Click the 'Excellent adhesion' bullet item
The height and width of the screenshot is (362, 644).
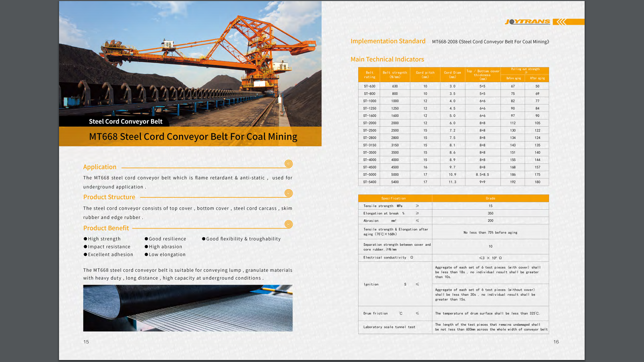click(108, 255)
